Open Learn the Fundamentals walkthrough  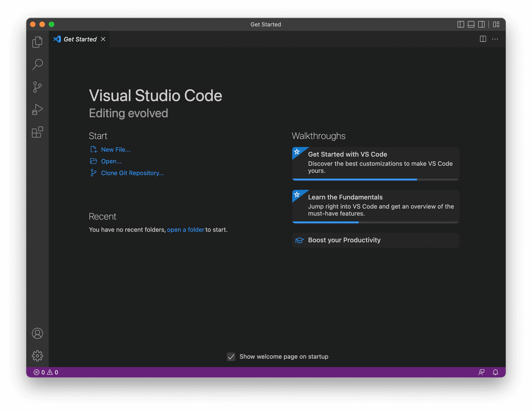tap(375, 206)
